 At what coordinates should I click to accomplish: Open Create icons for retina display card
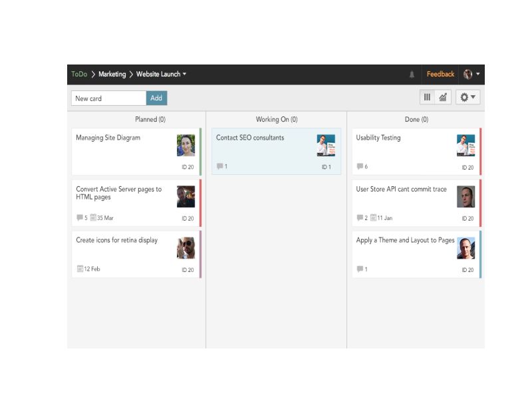point(136,254)
